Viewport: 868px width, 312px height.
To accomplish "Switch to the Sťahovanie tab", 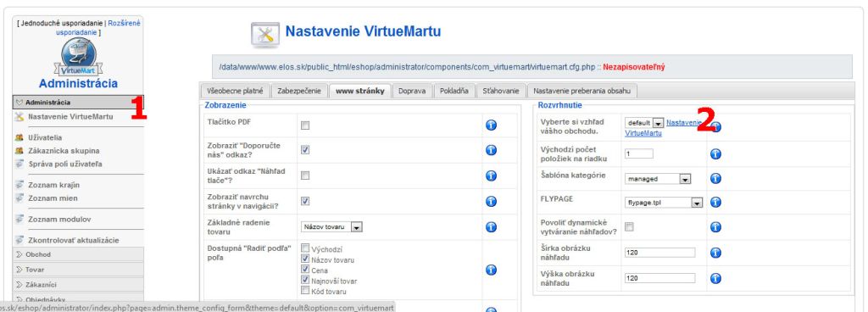I will point(500,91).
